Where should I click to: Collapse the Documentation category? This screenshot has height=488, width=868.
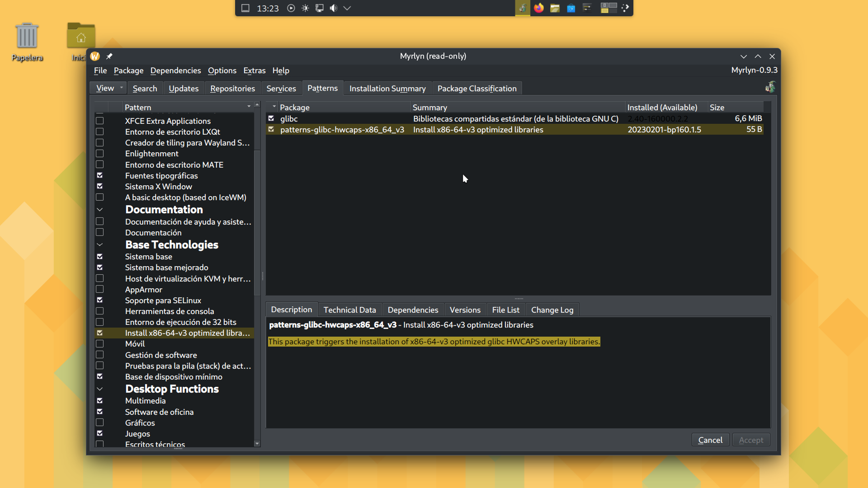coord(100,210)
